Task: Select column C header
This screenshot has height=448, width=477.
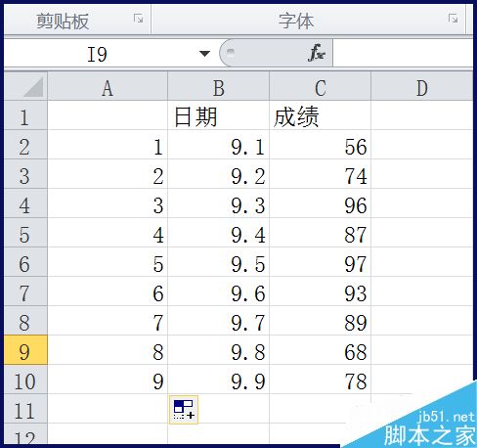Action: tap(321, 86)
